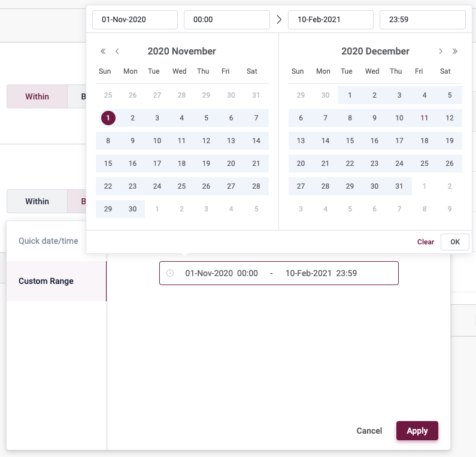Choose December 15 in December panel
This screenshot has width=476, height=457.
pyautogui.click(x=350, y=141)
